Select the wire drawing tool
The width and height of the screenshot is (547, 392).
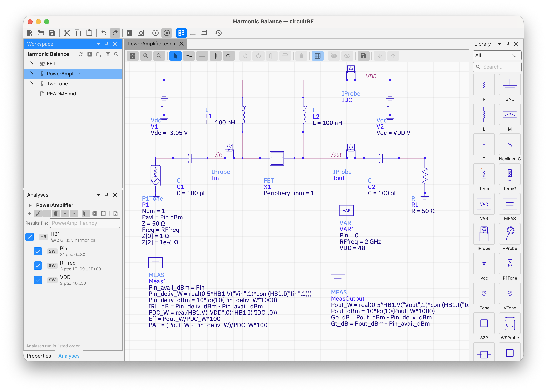(x=189, y=56)
